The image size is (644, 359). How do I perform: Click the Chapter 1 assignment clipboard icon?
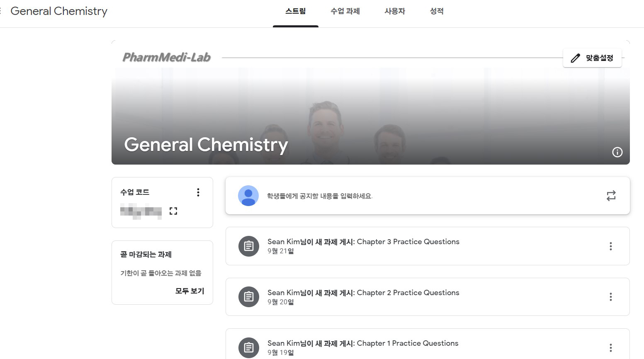249,347
